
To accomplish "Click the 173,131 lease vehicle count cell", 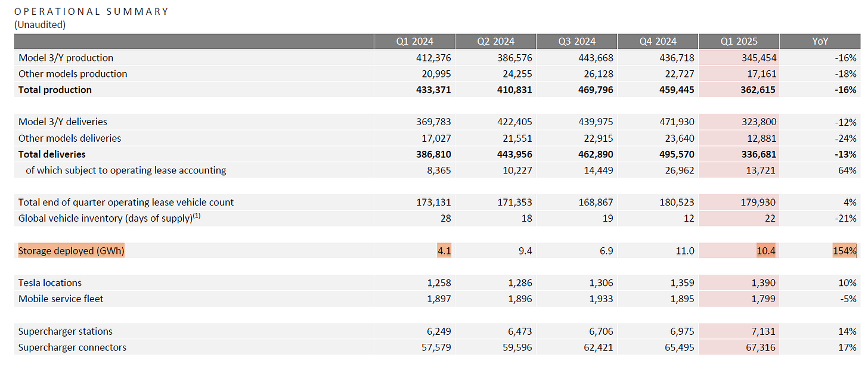I will [x=433, y=203].
